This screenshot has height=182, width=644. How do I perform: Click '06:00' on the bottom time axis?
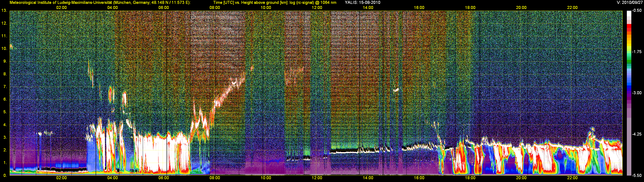pyautogui.click(x=164, y=178)
